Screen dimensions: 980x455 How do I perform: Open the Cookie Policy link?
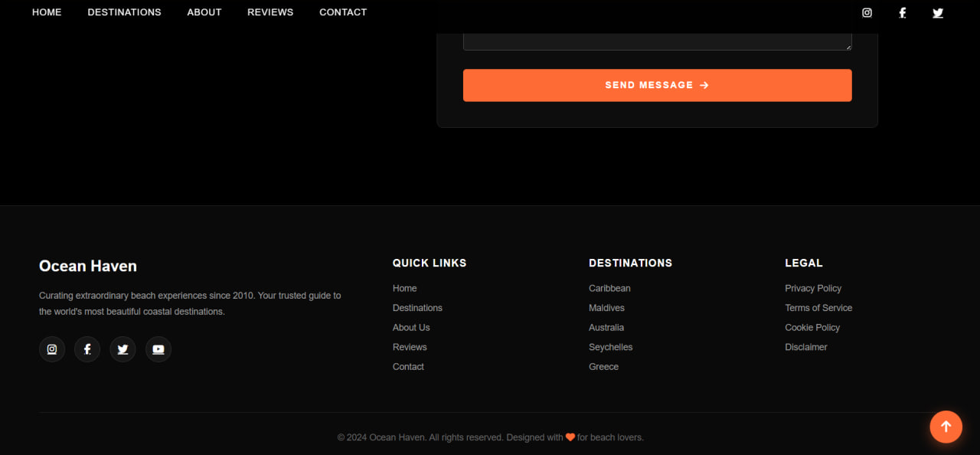pyautogui.click(x=812, y=327)
